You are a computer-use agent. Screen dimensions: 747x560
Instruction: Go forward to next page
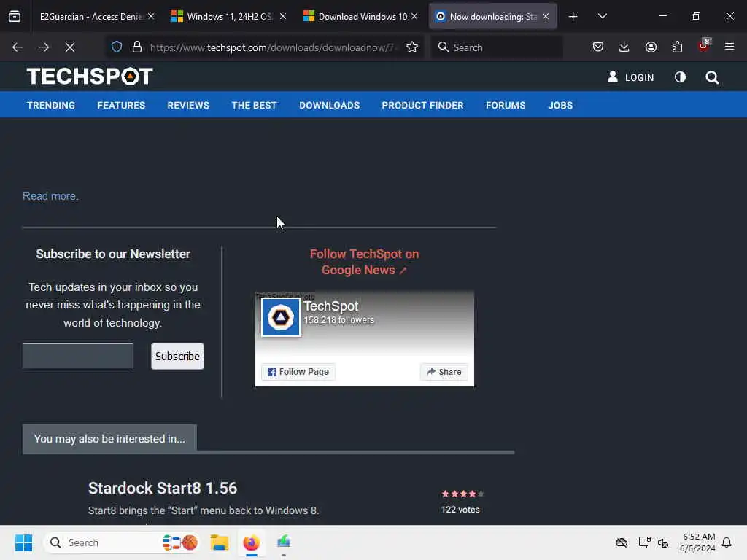(x=43, y=47)
